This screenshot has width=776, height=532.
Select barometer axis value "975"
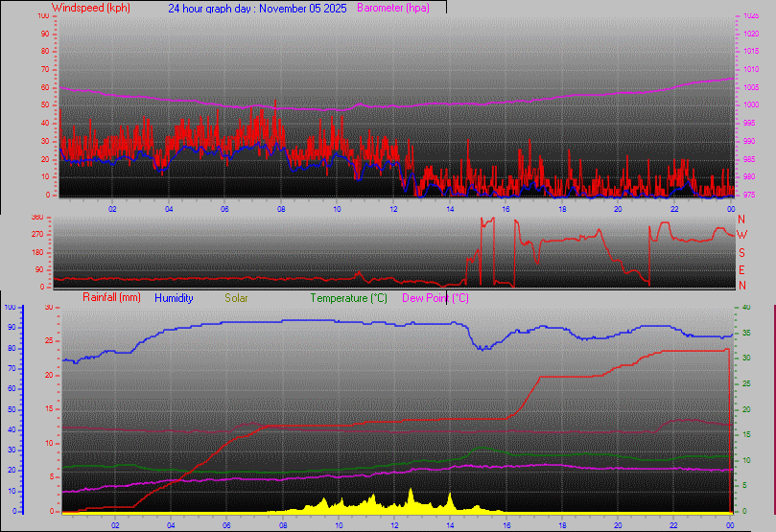tap(749, 196)
